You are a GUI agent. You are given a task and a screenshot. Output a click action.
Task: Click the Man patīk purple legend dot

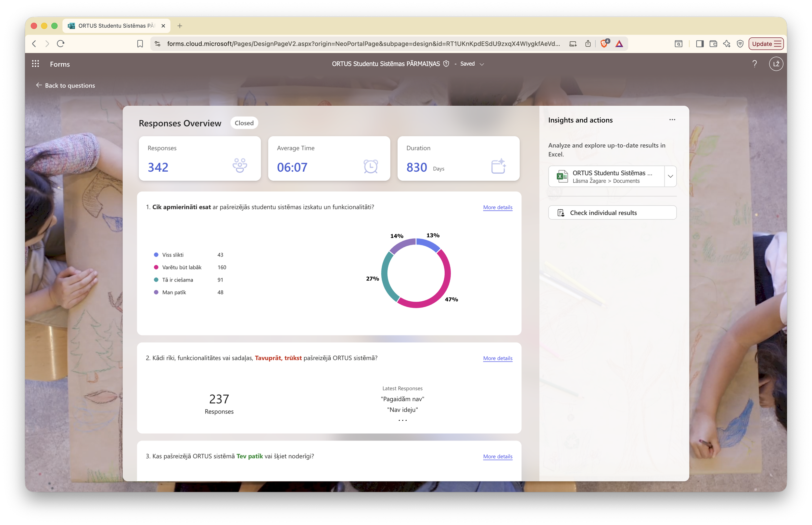[156, 292]
